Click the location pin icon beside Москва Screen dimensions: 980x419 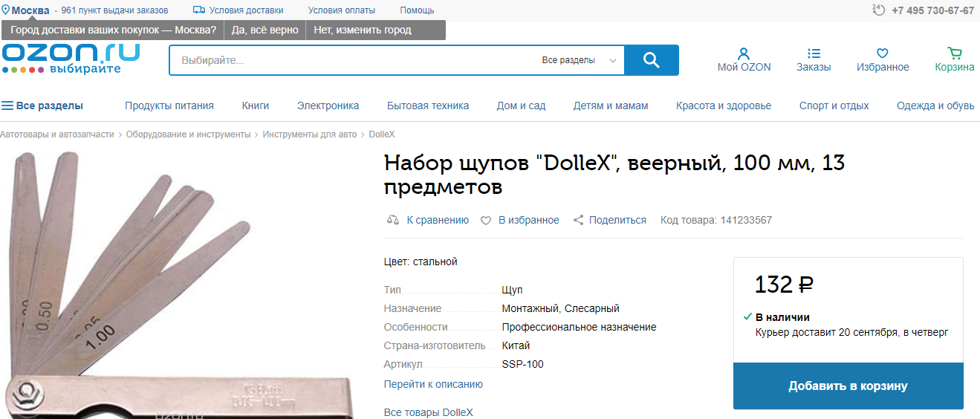[x=5, y=10]
